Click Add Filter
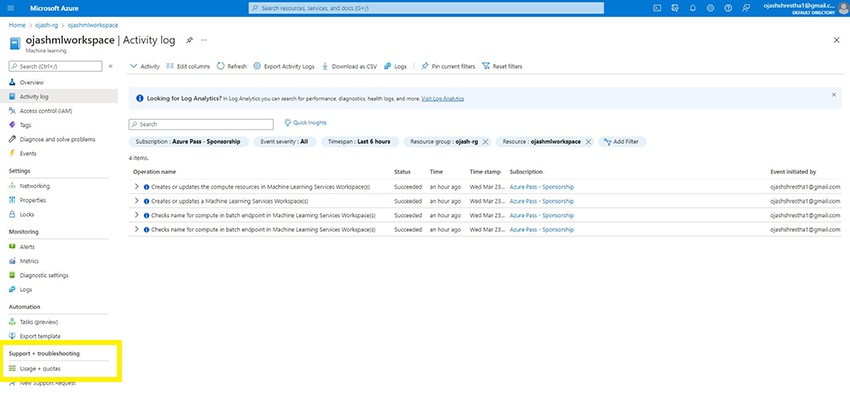The height and width of the screenshot is (404, 850). coord(622,142)
